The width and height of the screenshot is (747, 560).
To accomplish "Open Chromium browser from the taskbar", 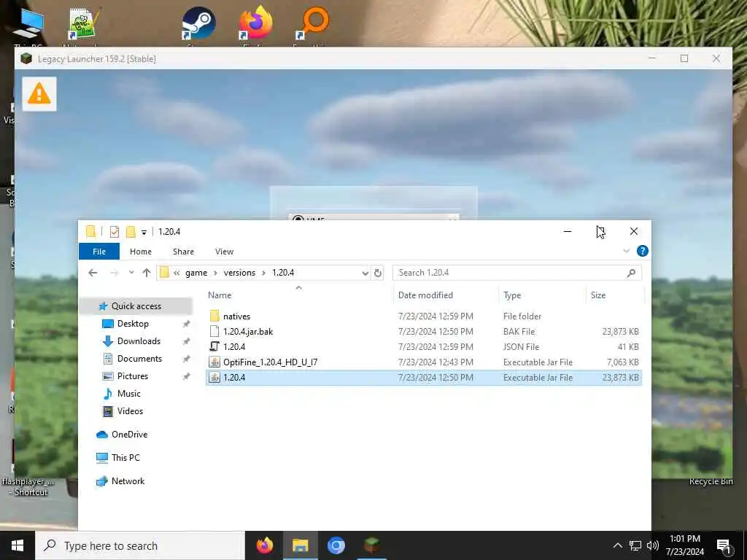I will [336, 545].
